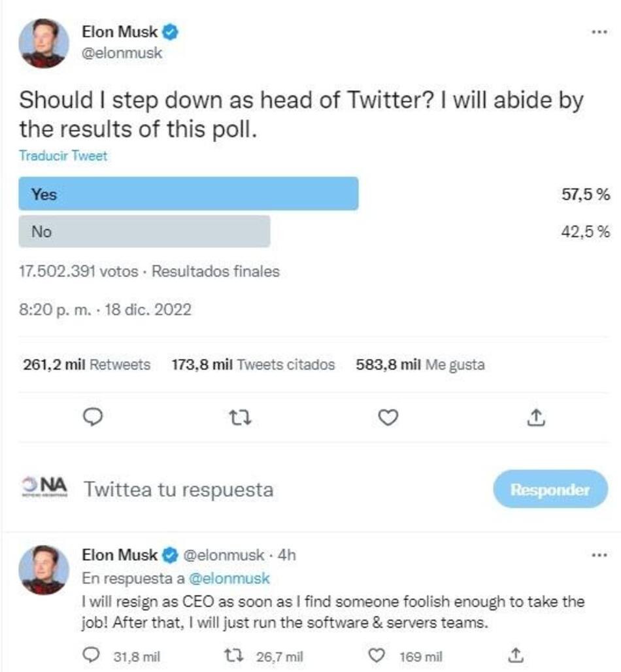
Task: Click the 'No' poll result bar
Action: [x=144, y=231]
